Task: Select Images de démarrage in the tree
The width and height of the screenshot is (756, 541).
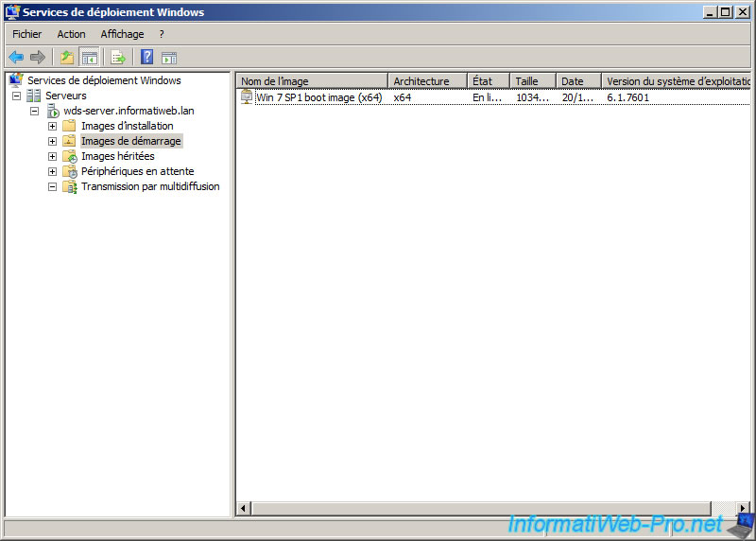Action: coord(131,141)
